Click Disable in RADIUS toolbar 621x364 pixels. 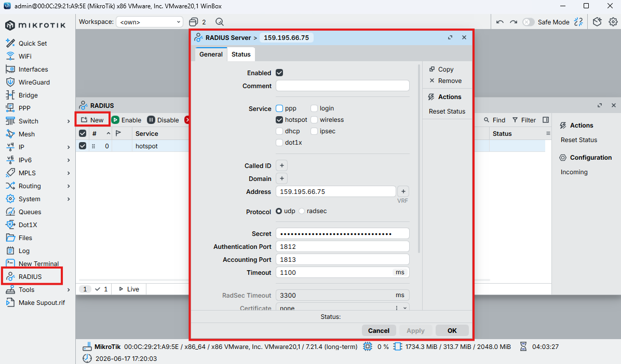coord(163,120)
